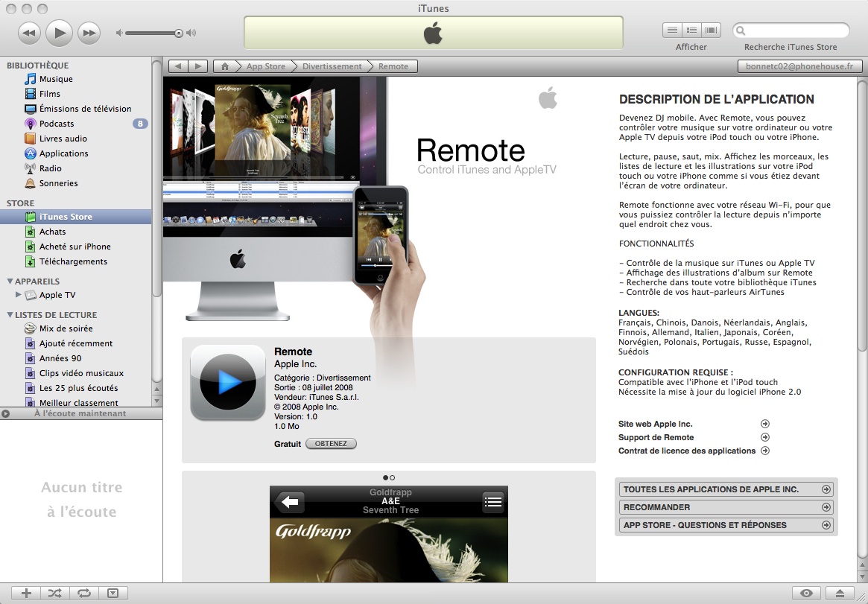Click Remote in the breadcrumb
This screenshot has width=868, height=604.
393,66
